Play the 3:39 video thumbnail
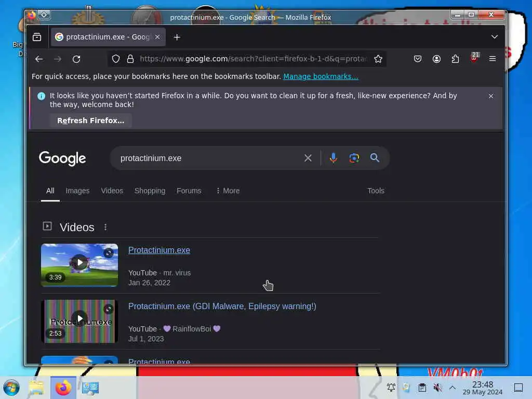 point(79,265)
